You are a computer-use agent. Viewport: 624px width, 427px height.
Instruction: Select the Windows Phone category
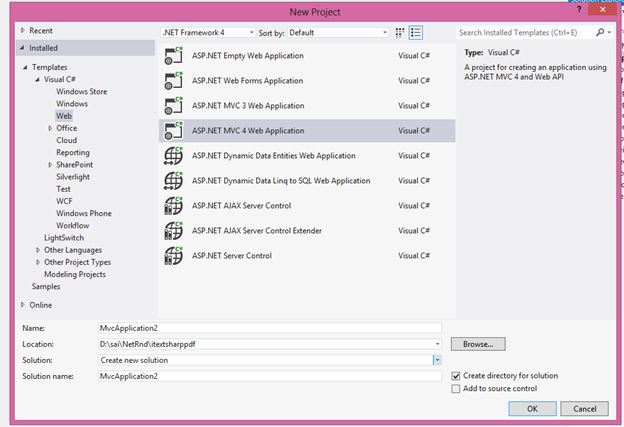click(x=84, y=213)
